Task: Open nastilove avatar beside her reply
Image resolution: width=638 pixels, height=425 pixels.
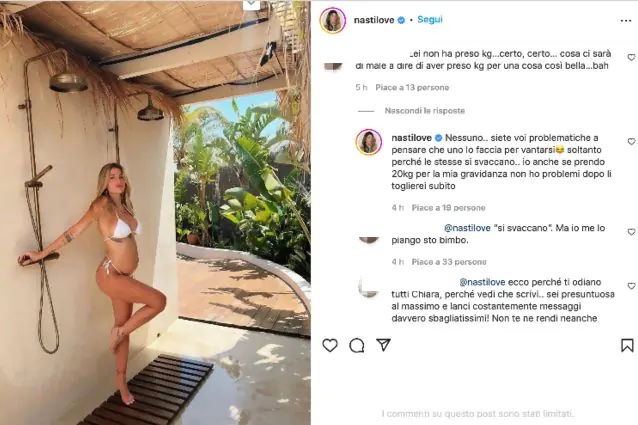Action: (369, 142)
